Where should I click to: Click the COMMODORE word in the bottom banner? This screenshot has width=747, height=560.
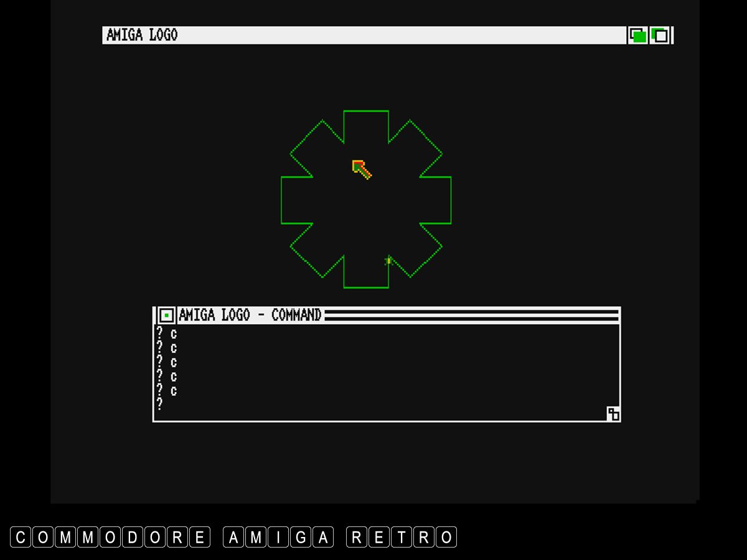tap(111, 537)
